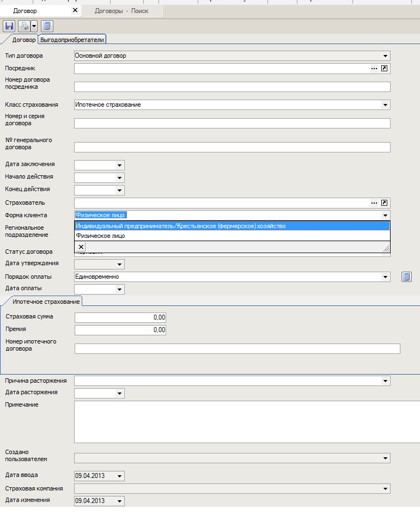Expand the Тип договора dropdown
The width and height of the screenshot is (420, 515).
[385, 56]
